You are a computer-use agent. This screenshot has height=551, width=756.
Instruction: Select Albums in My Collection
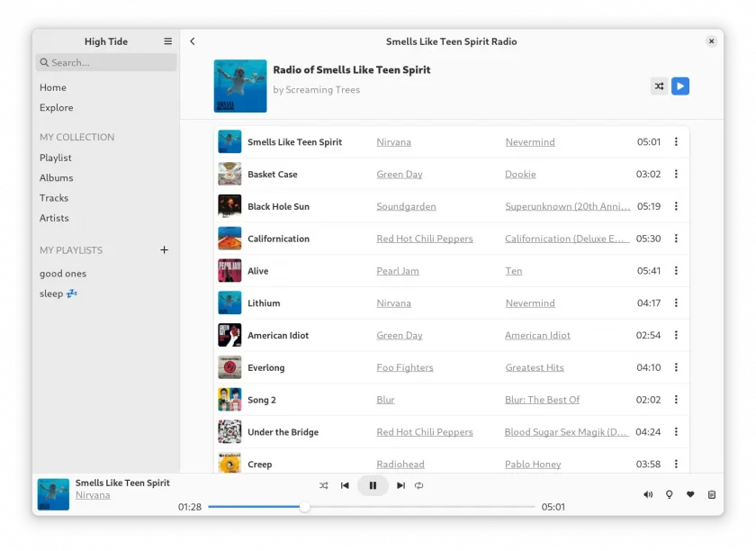tap(57, 178)
